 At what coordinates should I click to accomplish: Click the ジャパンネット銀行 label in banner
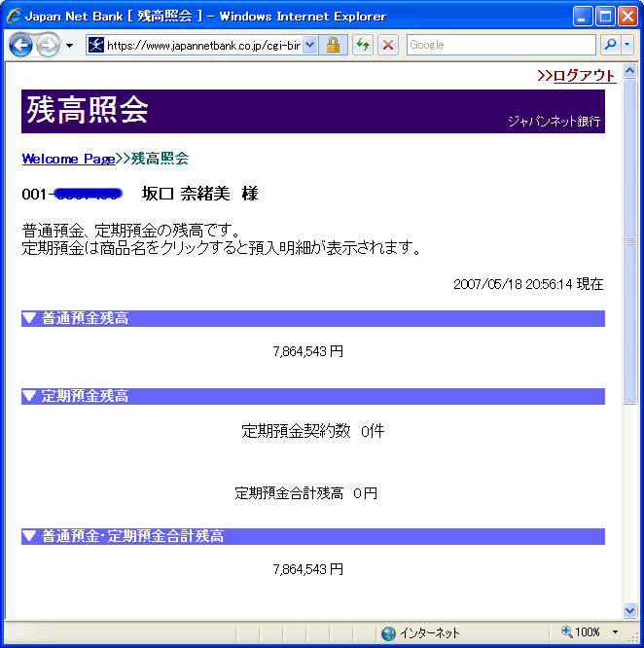pos(554,121)
